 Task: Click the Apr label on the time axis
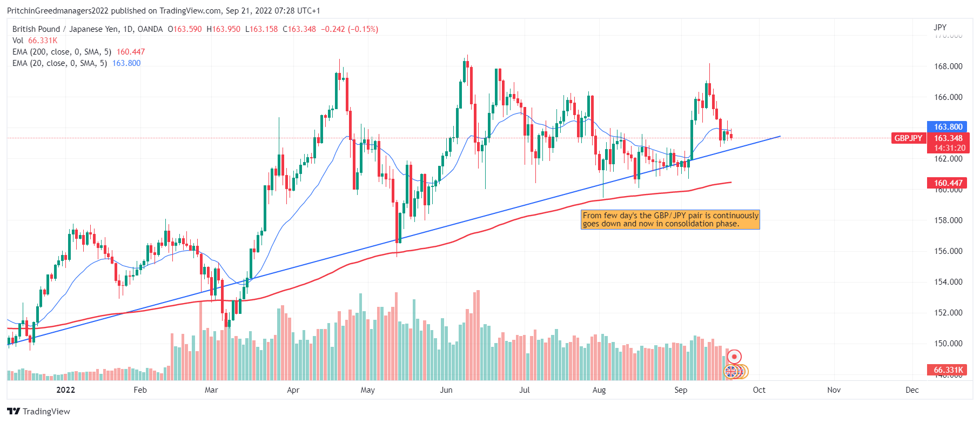(293, 390)
